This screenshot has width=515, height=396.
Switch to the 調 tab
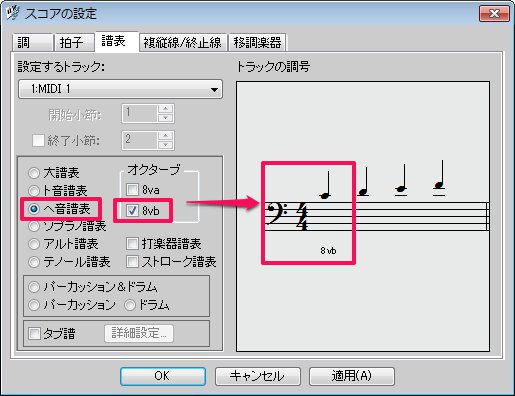pyautogui.click(x=33, y=43)
